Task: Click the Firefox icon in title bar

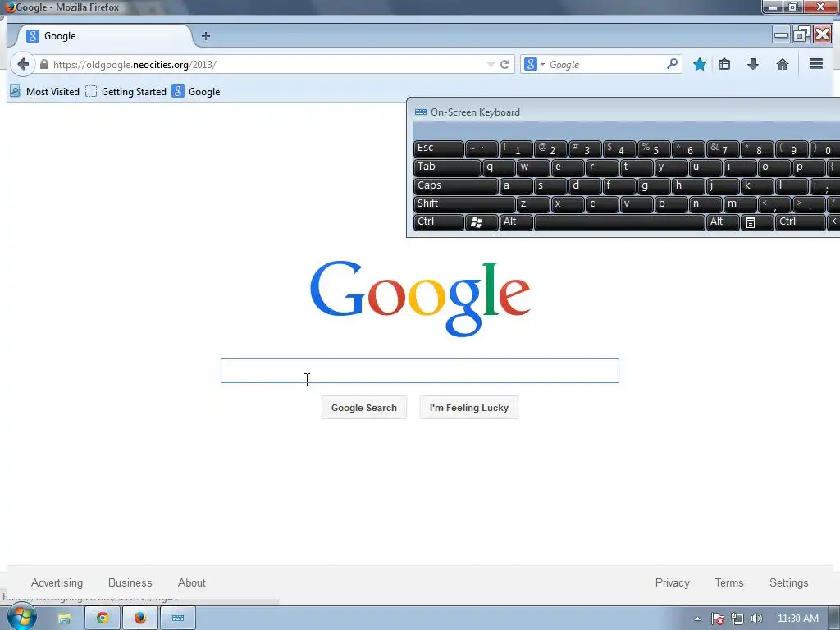Action: click(10, 7)
